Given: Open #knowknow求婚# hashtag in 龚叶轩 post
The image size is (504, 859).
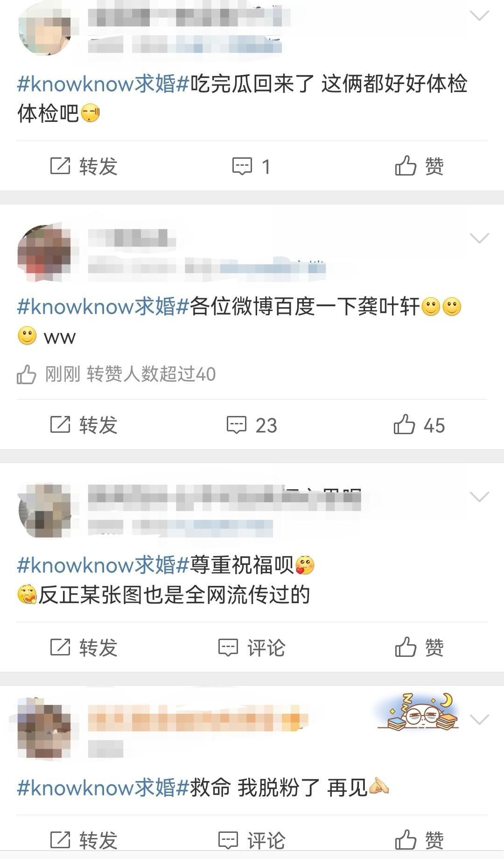Looking at the screenshot, I should tap(103, 307).
